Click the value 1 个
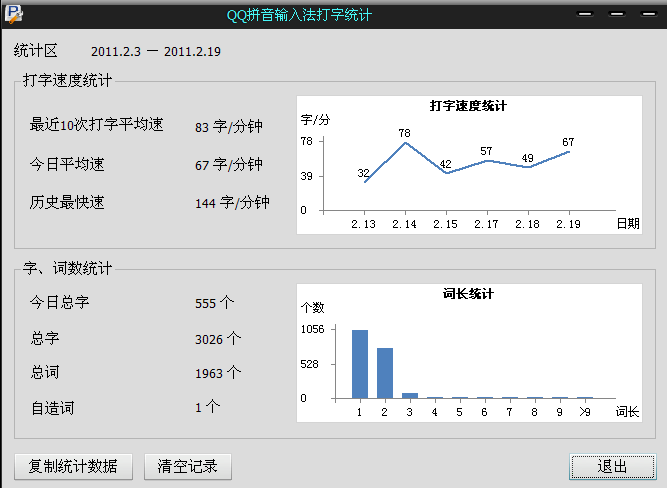667x488 pixels. pyautogui.click(x=208, y=407)
